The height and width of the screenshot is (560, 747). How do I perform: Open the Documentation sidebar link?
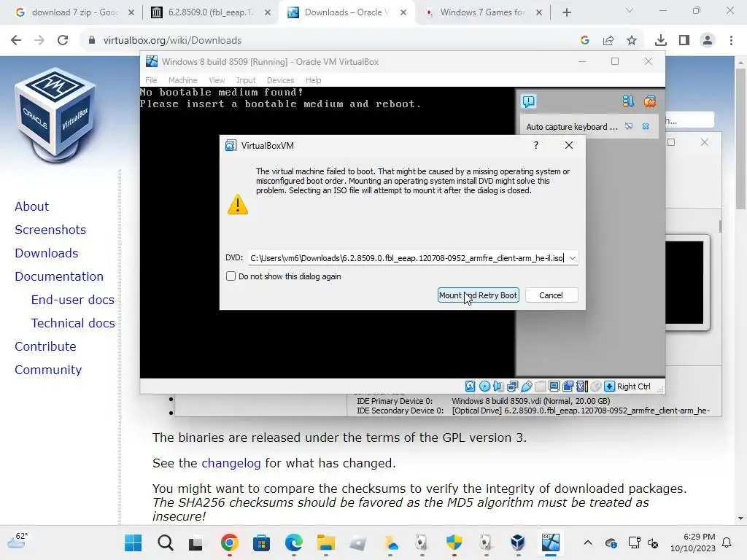[x=59, y=276]
